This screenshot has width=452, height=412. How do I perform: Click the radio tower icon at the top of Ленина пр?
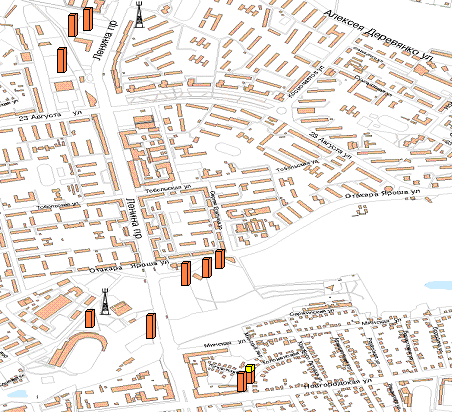click(x=139, y=15)
